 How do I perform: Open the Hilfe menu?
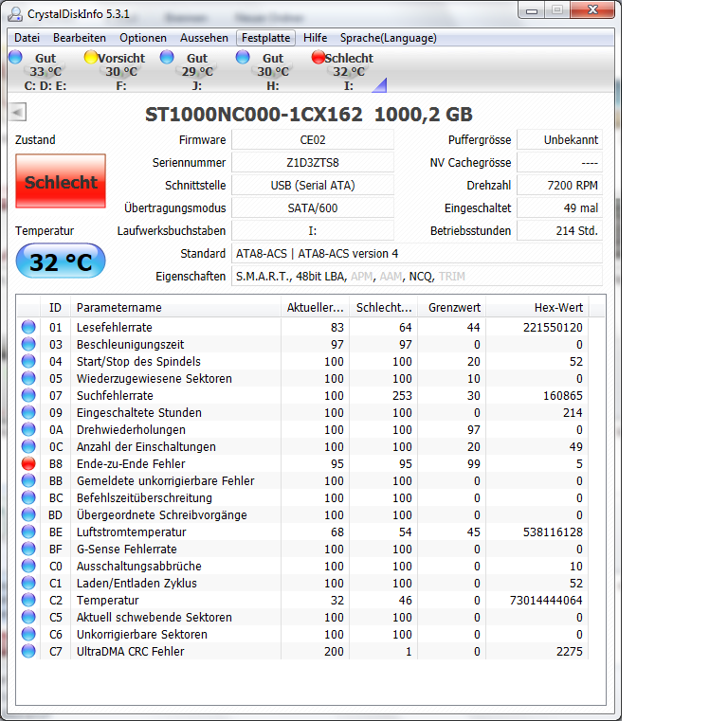[x=316, y=38]
